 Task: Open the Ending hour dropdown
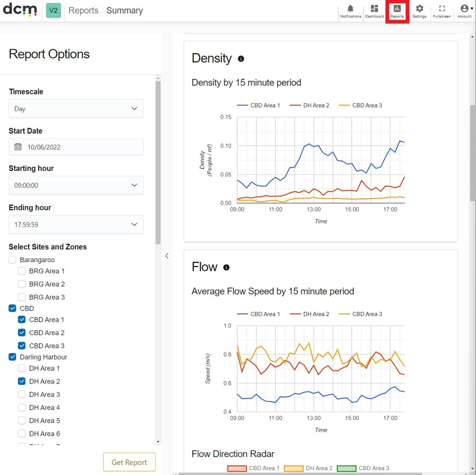point(76,225)
